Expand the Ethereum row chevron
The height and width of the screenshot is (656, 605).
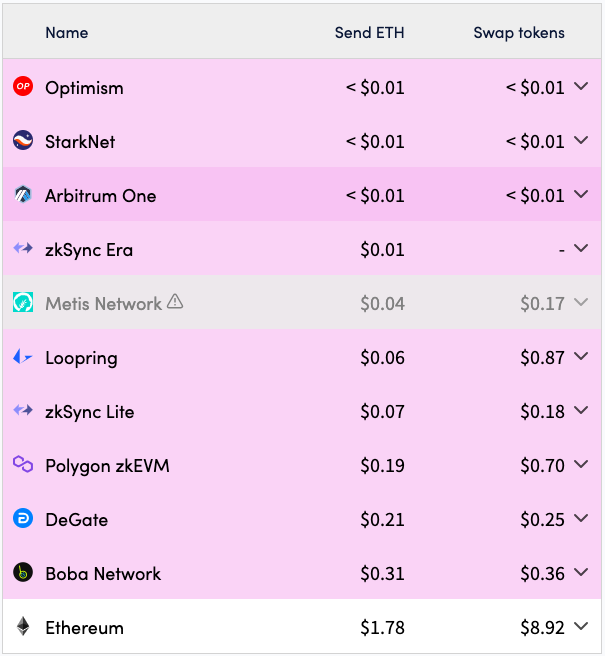(582, 627)
